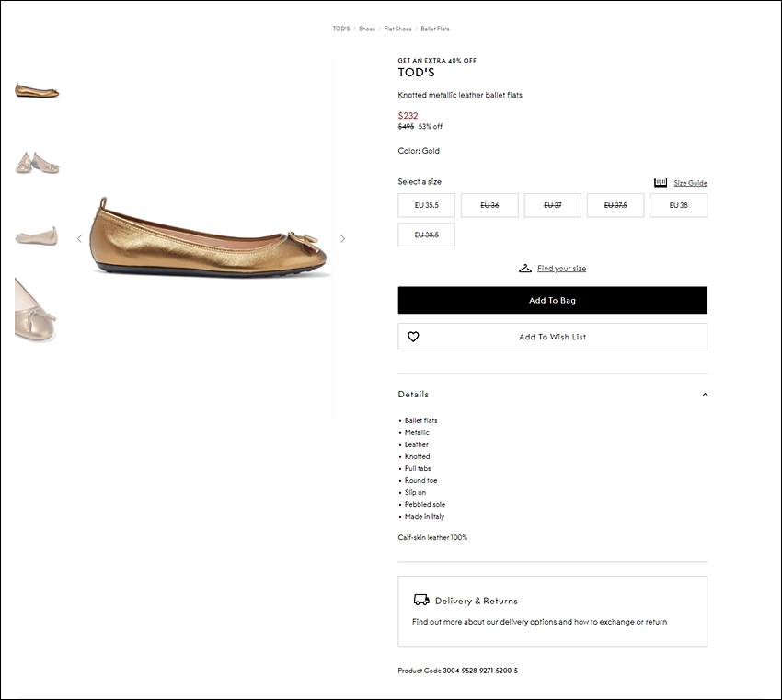Click the size guide ruler icon
Screen dimensions: 782x700
(661, 183)
